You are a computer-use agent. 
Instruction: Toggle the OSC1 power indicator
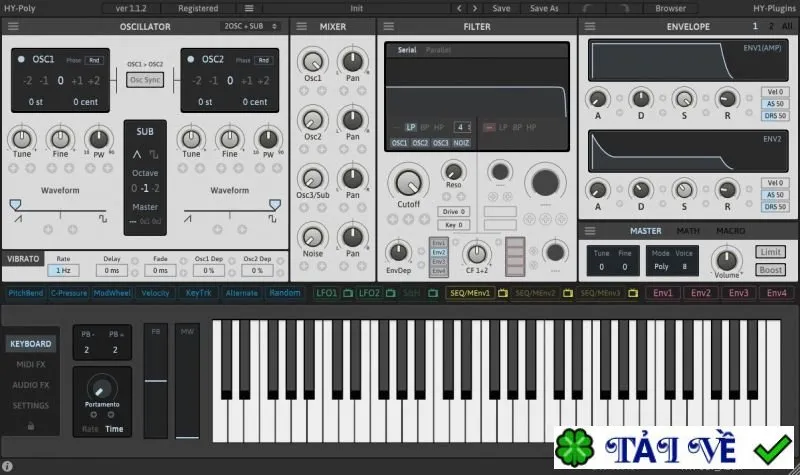(x=21, y=59)
